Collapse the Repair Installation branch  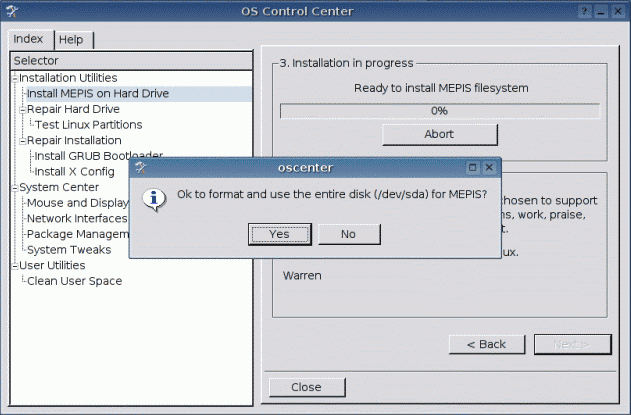pos(23,140)
